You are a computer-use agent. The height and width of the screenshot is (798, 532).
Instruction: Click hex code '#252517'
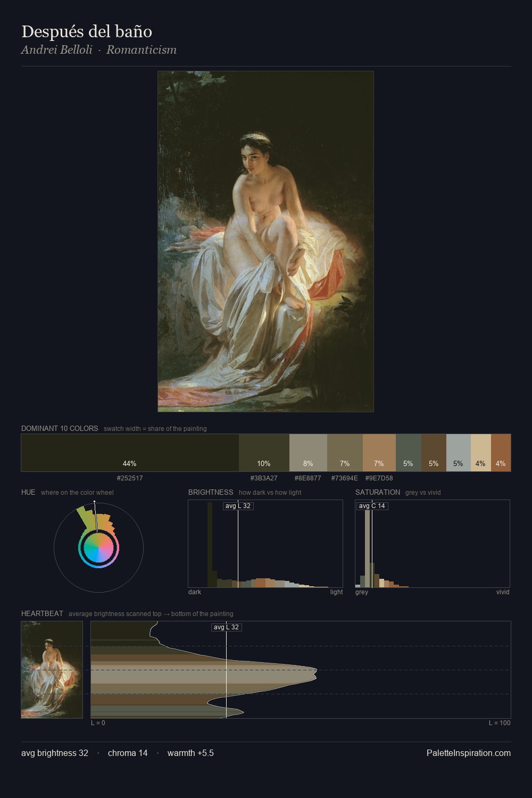pos(130,478)
